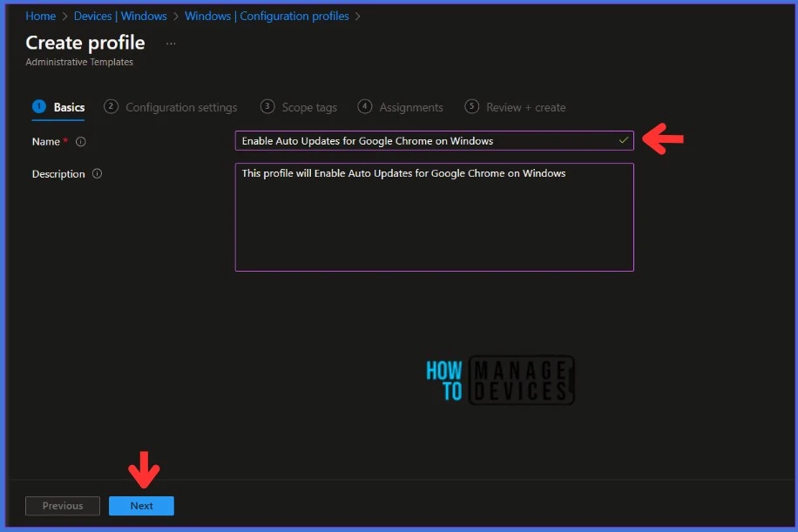Viewport: 798px width, 532px height.
Task: Click the step 2 circle icon
Action: (111, 106)
